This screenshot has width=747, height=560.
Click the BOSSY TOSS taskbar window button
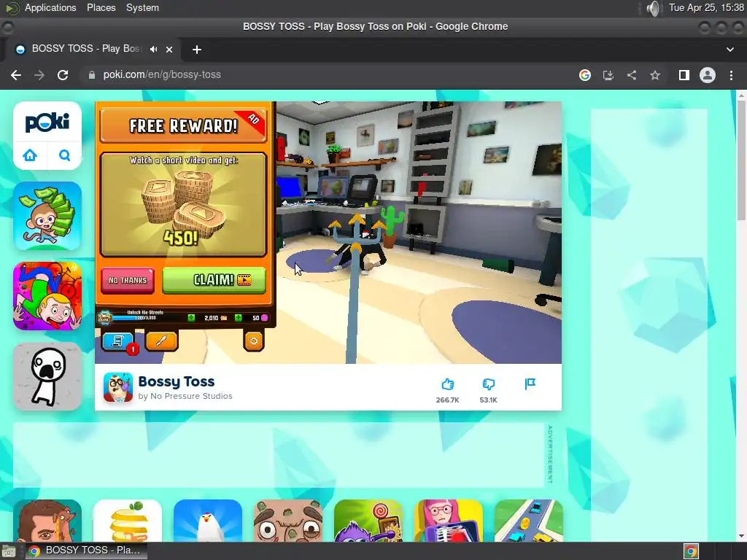pos(86,550)
